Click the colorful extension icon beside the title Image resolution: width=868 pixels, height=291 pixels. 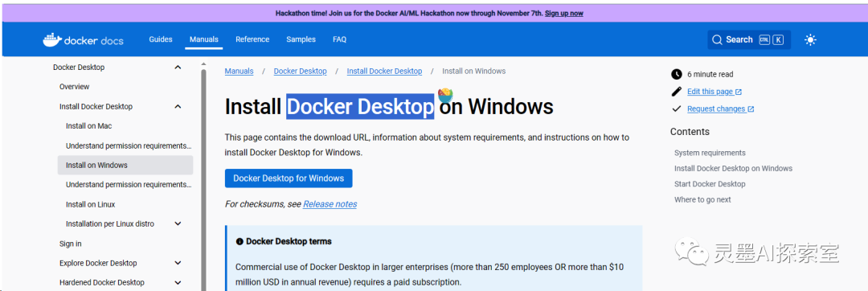click(445, 95)
